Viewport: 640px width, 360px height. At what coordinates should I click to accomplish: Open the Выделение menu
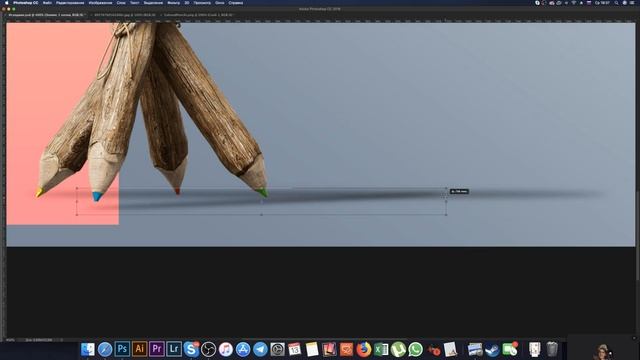point(153,3)
